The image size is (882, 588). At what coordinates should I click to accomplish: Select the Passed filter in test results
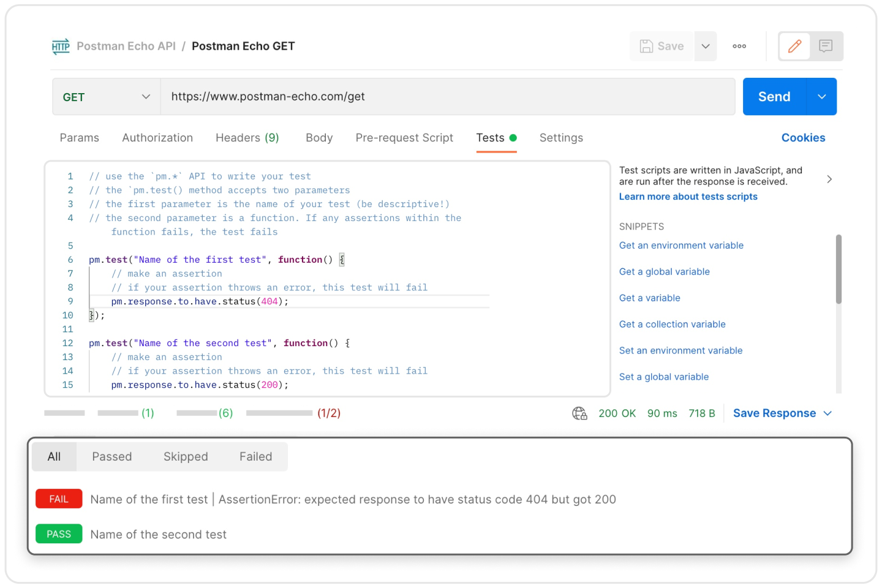coord(111,456)
